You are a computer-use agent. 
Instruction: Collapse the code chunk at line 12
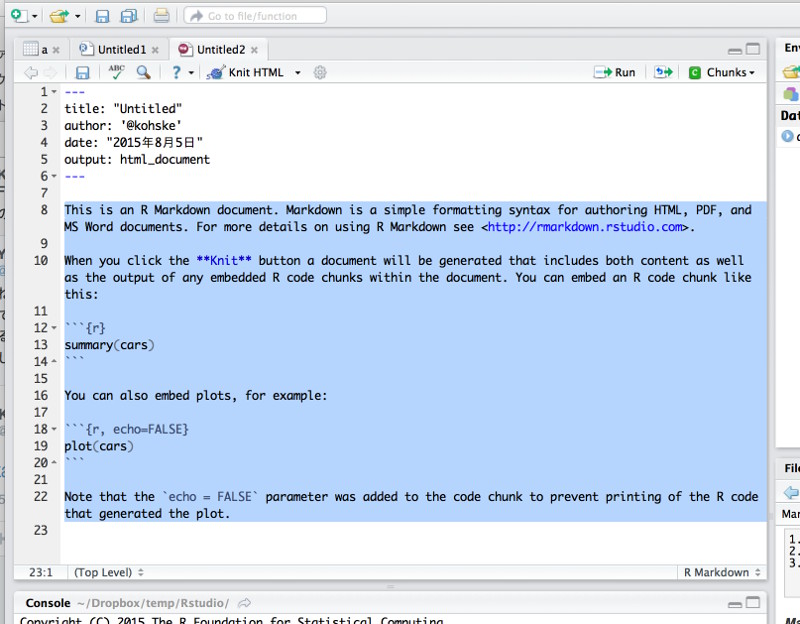[x=54, y=328]
